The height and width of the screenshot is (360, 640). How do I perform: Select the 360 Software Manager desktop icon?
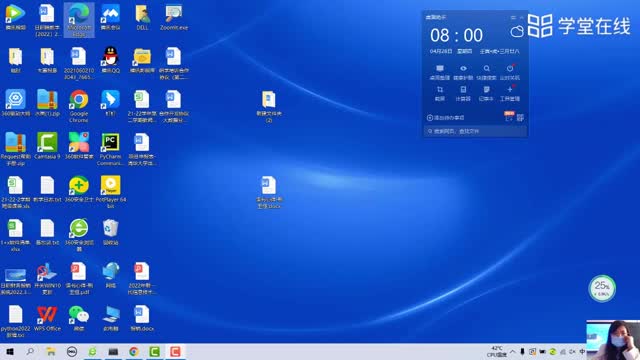click(x=79, y=146)
